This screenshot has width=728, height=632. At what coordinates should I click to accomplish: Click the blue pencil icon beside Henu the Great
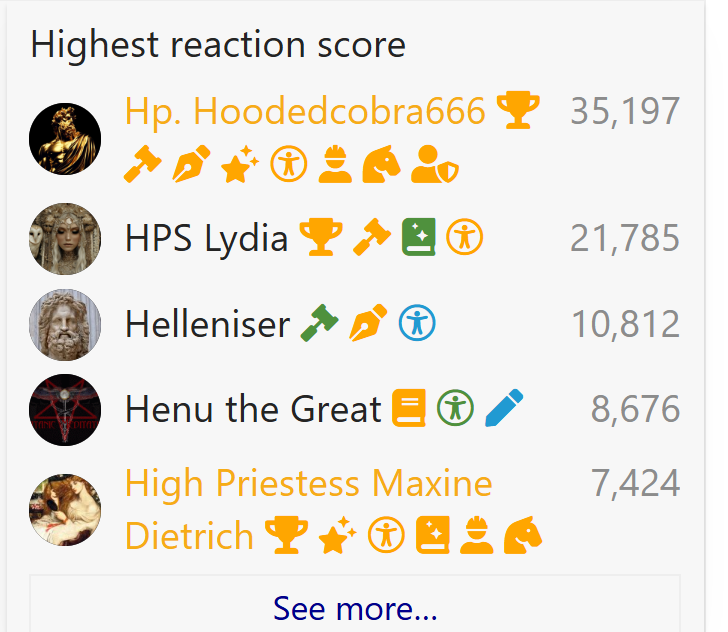point(504,408)
